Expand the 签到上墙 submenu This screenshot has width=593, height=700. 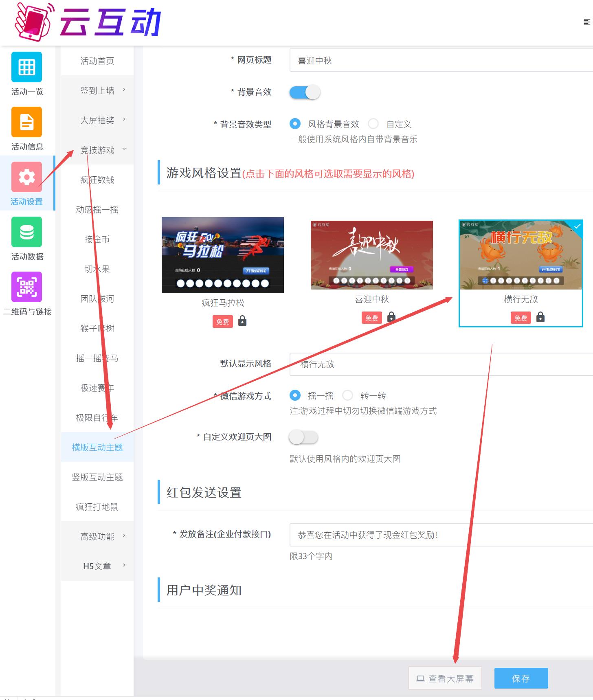pyautogui.click(x=97, y=91)
